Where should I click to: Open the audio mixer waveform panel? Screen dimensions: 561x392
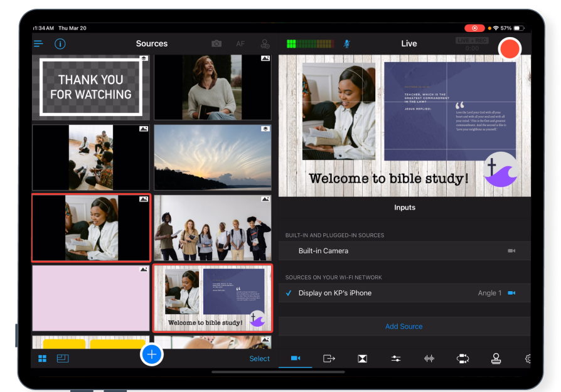pos(429,358)
